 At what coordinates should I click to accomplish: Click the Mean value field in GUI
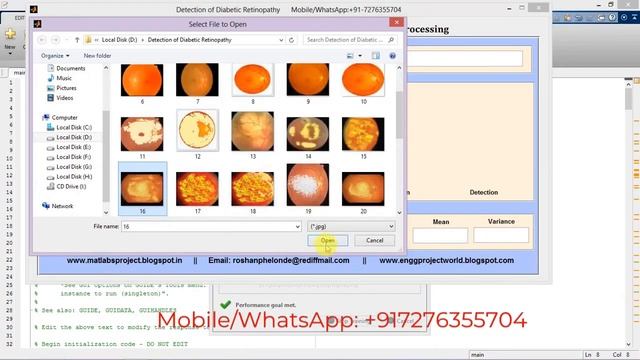coord(440,236)
